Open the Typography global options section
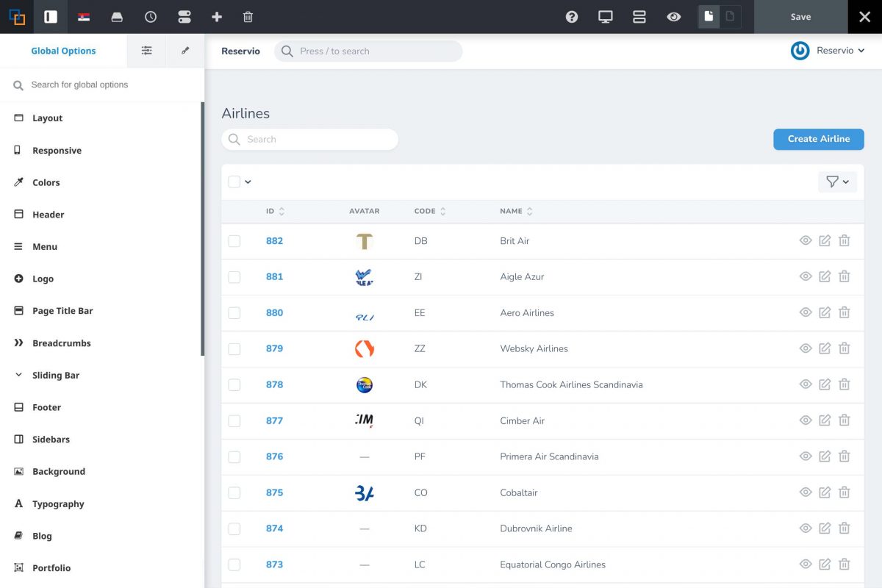 pos(58,504)
